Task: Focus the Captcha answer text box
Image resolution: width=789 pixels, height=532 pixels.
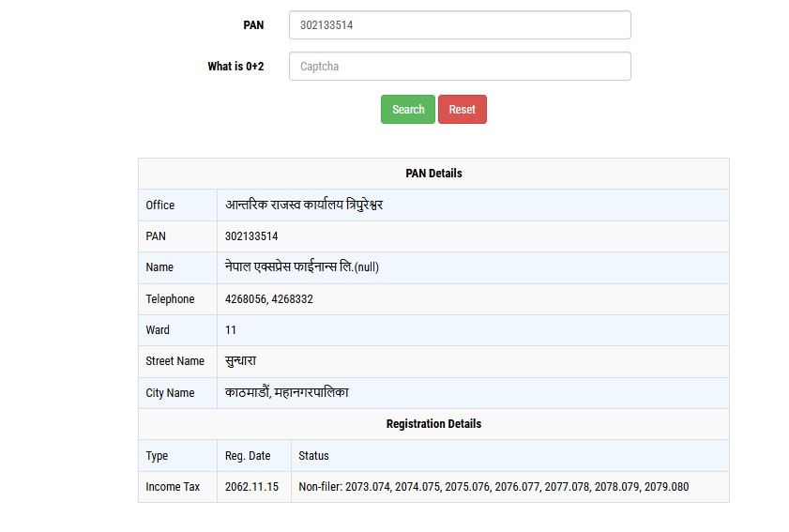Action: click(459, 67)
